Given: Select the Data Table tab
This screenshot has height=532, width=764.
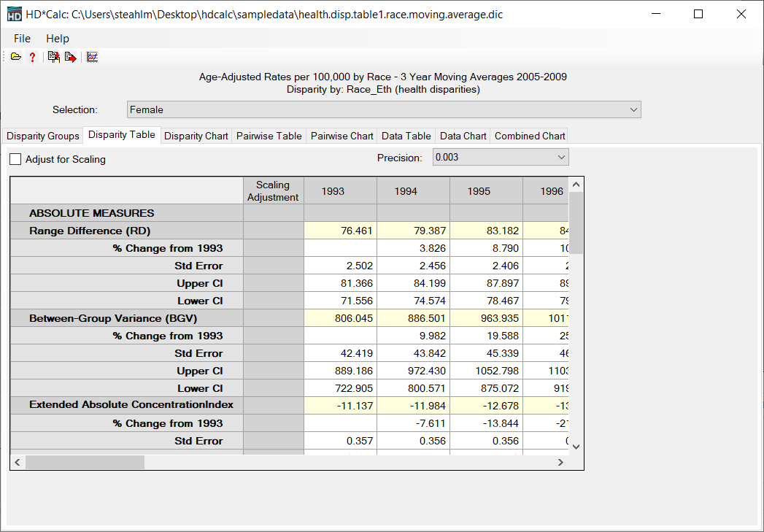Looking at the screenshot, I should point(406,136).
